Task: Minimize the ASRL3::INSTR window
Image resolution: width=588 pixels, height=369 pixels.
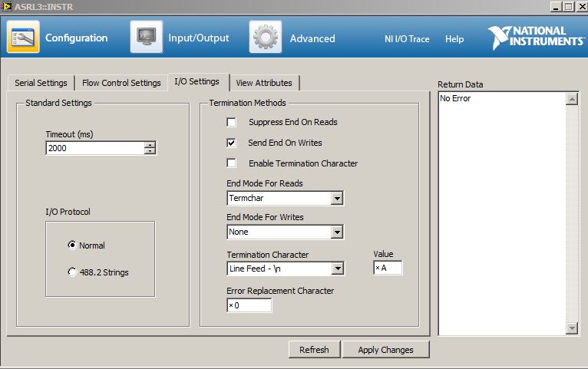Action: pyautogui.click(x=556, y=6)
